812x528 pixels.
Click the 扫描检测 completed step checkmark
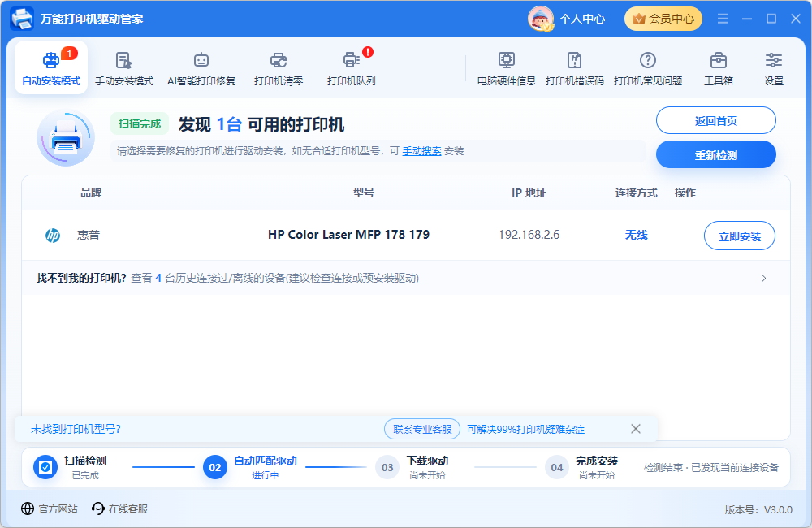(45, 467)
